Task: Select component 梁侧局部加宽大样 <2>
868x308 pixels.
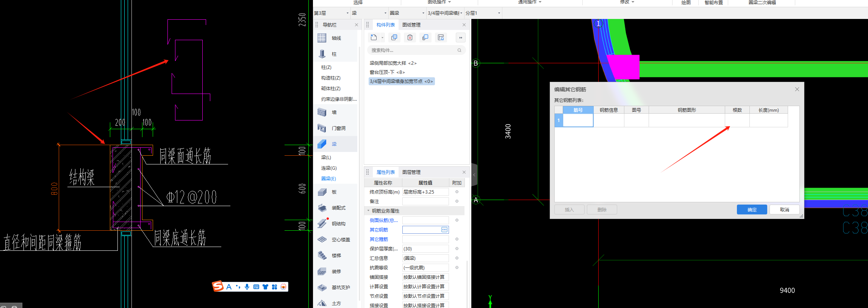Action: tap(393, 63)
